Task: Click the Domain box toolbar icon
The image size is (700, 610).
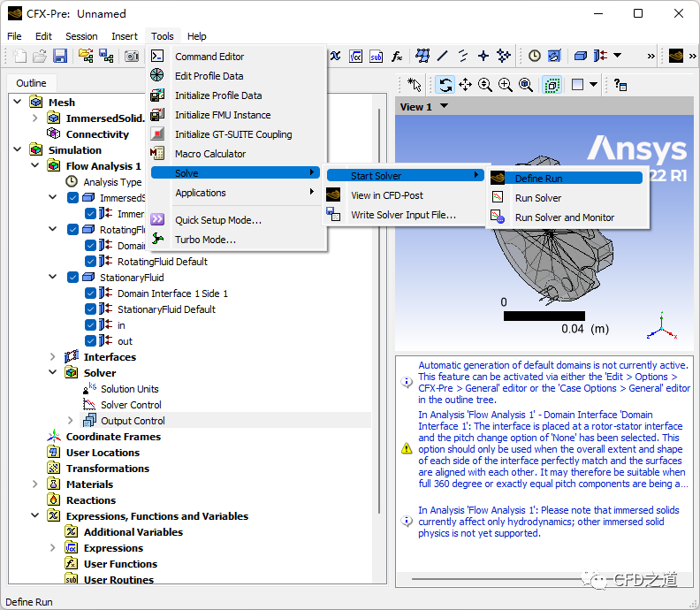Action: (x=581, y=56)
